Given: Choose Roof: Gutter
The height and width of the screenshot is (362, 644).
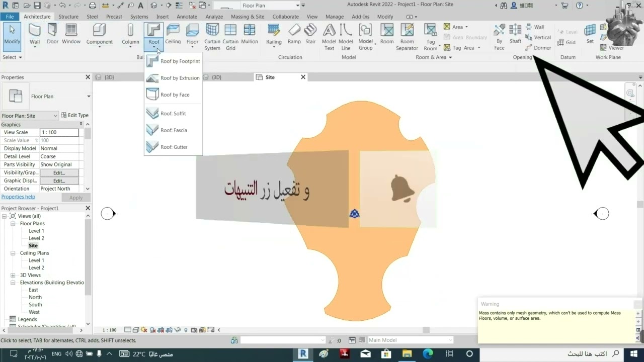Looking at the screenshot, I should (x=173, y=147).
